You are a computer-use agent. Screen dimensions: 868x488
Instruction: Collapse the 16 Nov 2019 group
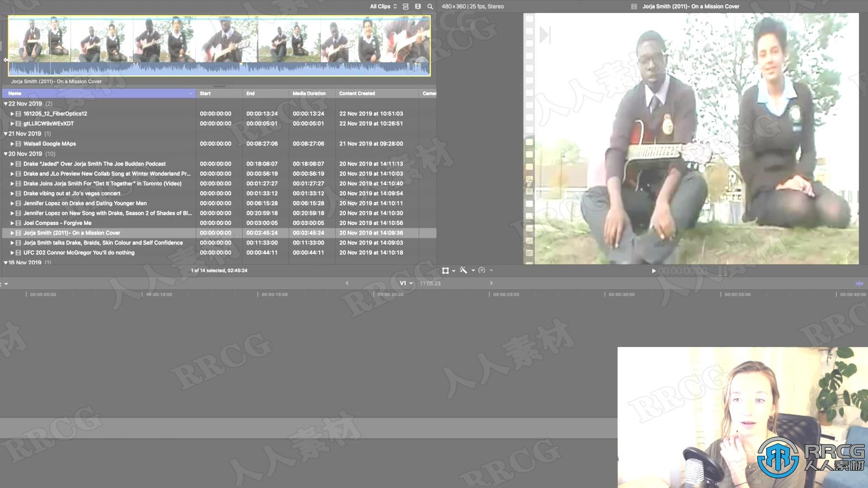click(x=5, y=262)
